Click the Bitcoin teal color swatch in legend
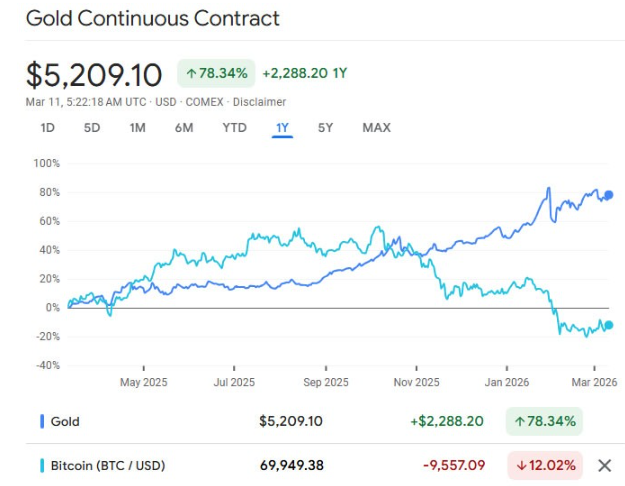Screen dimensions: 625x486 42,465
